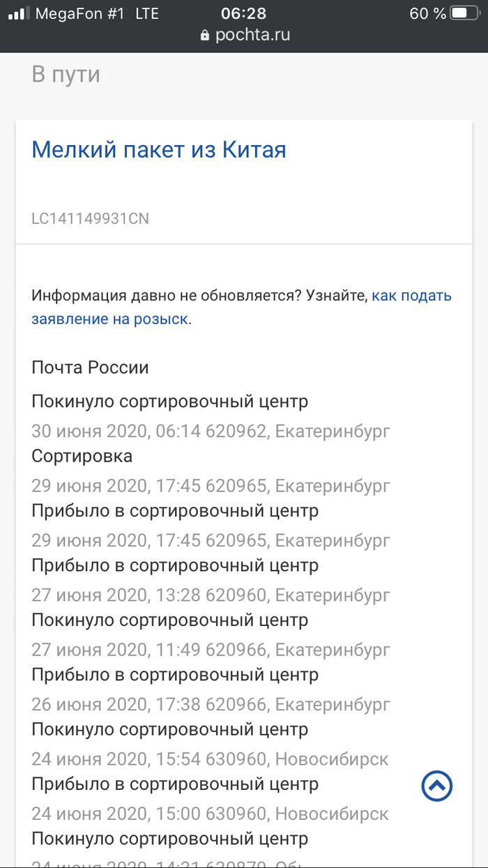Tap the 27 июня 2020, 13:28 date line
The width and height of the screenshot is (488, 868).
[x=211, y=595]
